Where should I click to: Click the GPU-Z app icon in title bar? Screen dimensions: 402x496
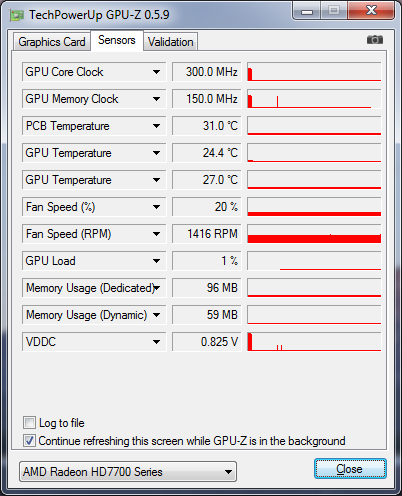coord(17,15)
